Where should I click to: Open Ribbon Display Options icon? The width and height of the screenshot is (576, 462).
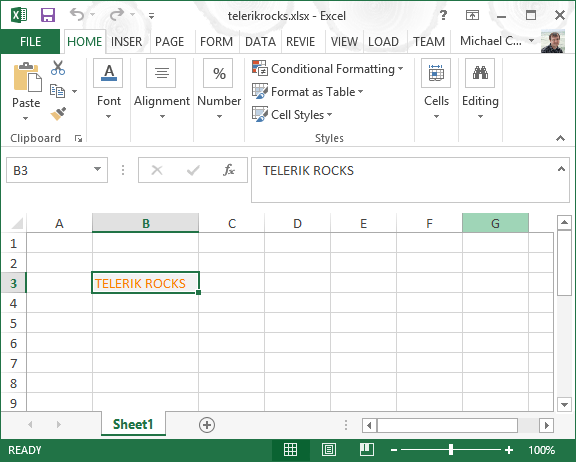coord(472,15)
